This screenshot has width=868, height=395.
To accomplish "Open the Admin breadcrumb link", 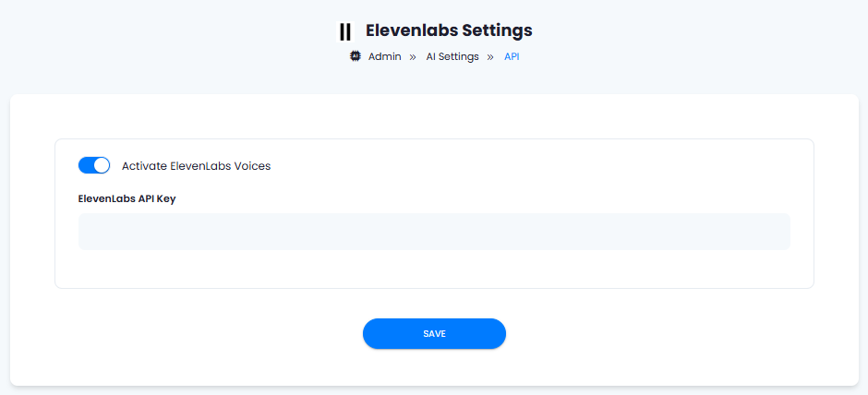I will (385, 56).
